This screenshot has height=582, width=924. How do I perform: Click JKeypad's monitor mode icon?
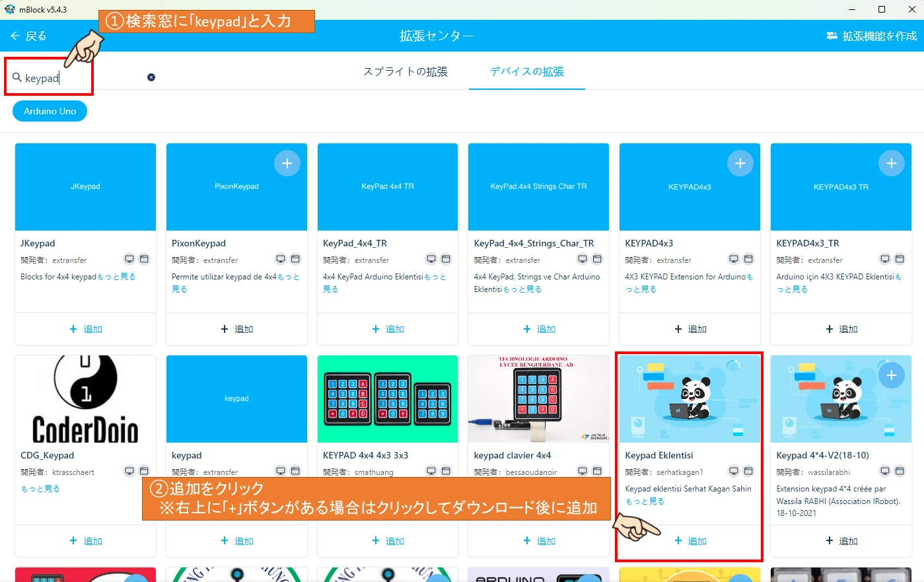(x=129, y=259)
